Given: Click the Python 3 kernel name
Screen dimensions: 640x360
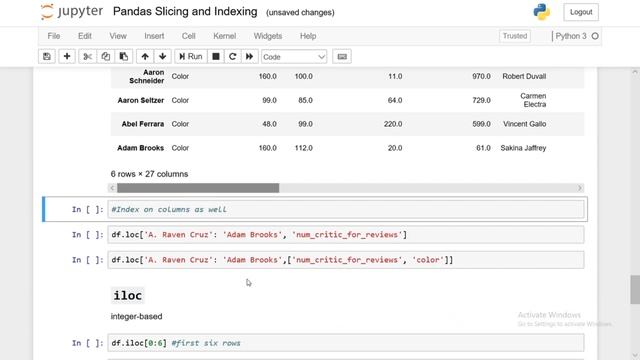Looking at the screenshot, I should (571, 36).
